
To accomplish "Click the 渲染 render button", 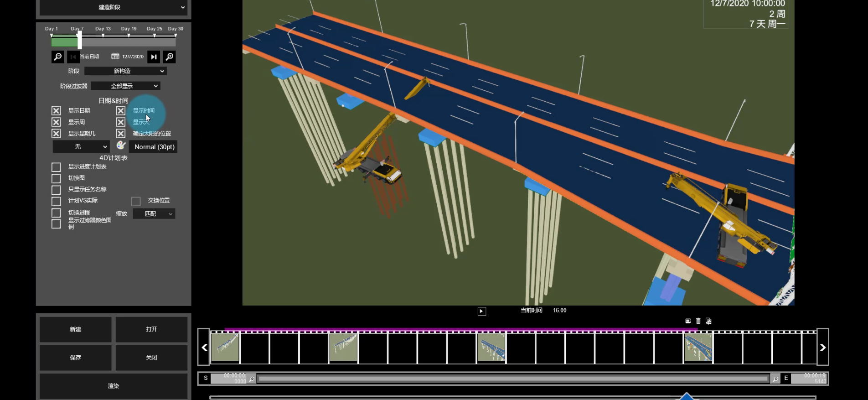I will tap(113, 386).
